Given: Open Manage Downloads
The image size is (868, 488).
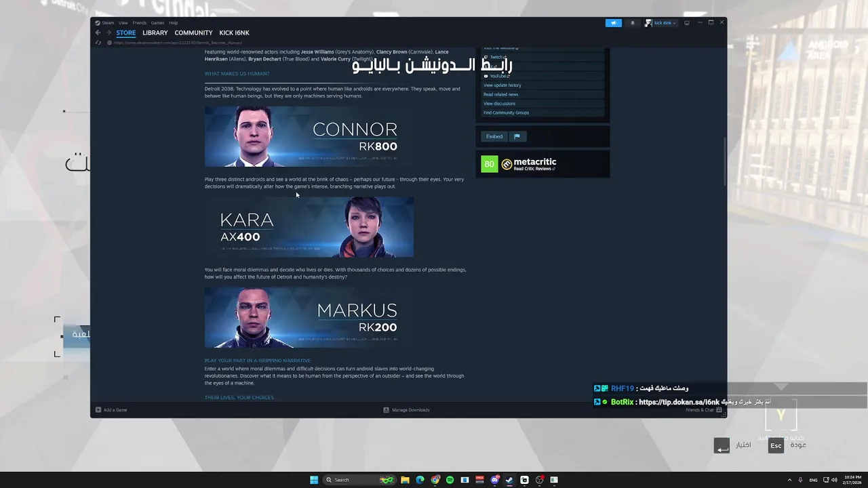Looking at the screenshot, I should (406, 410).
